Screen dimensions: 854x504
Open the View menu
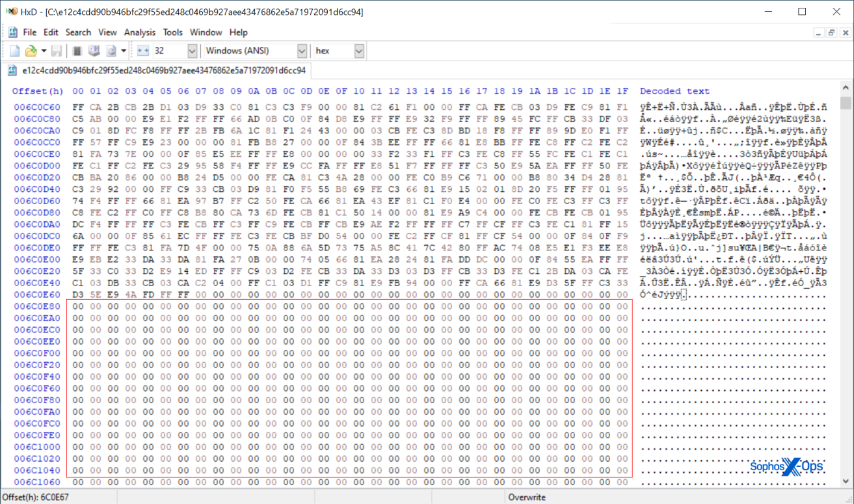point(107,32)
